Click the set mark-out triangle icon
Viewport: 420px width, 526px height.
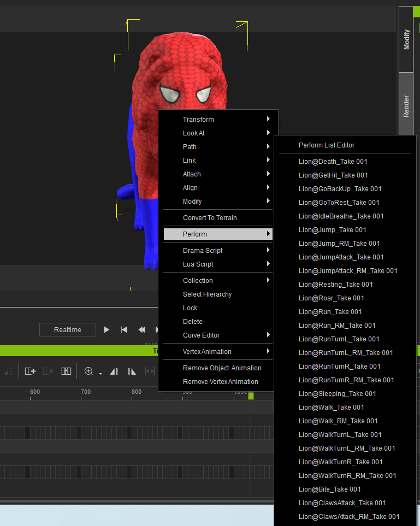click(132, 371)
